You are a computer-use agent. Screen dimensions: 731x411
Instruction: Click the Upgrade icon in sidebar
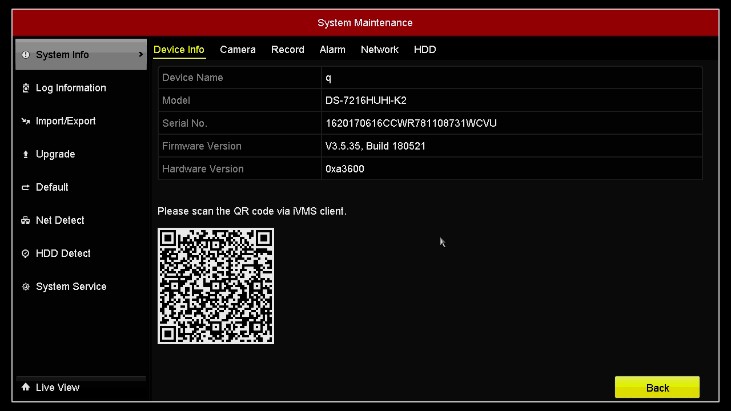[x=26, y=154]
